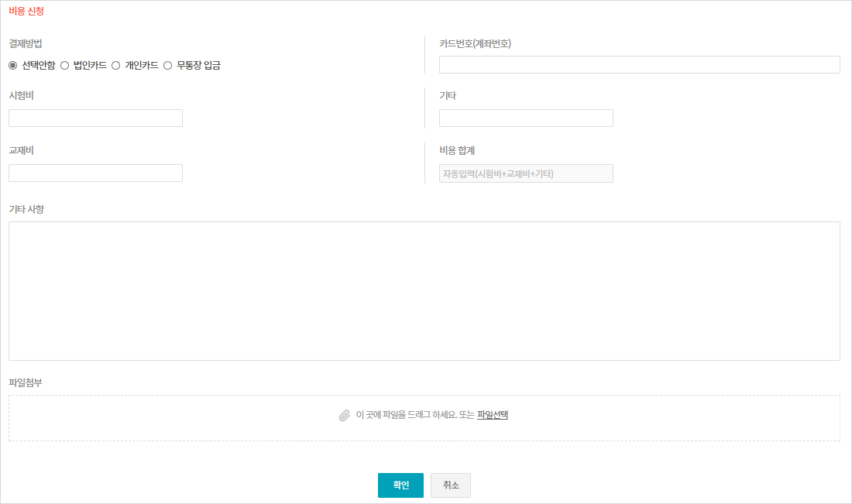Click the 기타 cost input field
The image size is (852, 504).
[x=526, y=118]
